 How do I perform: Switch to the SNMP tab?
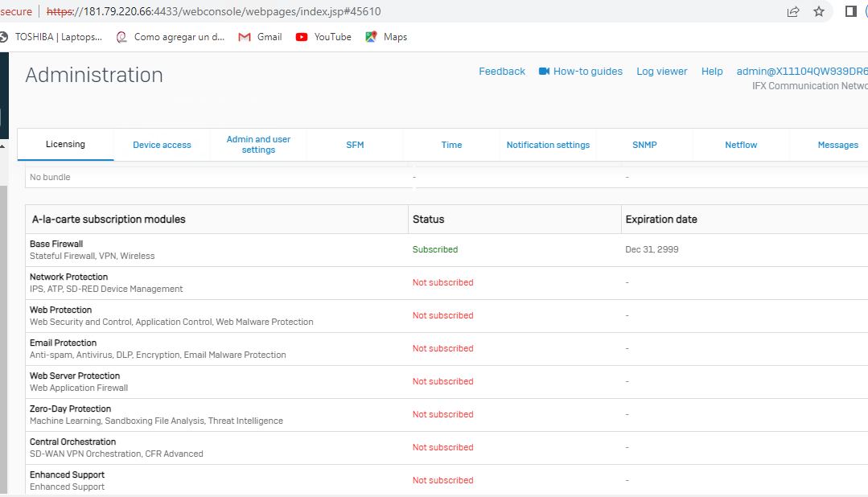[x=644, y=145]
